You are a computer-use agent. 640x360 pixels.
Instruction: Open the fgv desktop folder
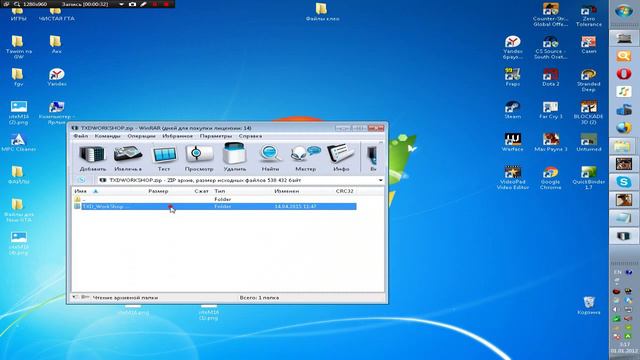[x=18, y=77]
